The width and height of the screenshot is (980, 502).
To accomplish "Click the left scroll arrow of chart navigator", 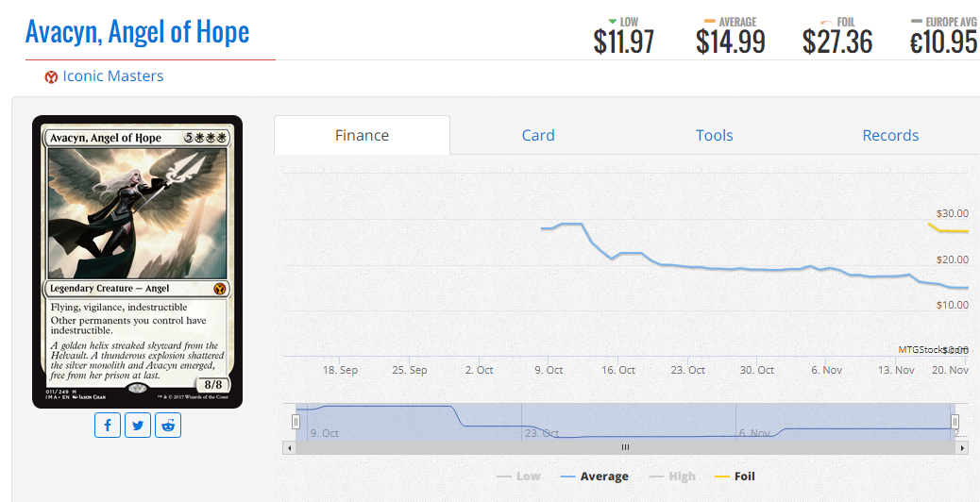I will tap(288, 447).
